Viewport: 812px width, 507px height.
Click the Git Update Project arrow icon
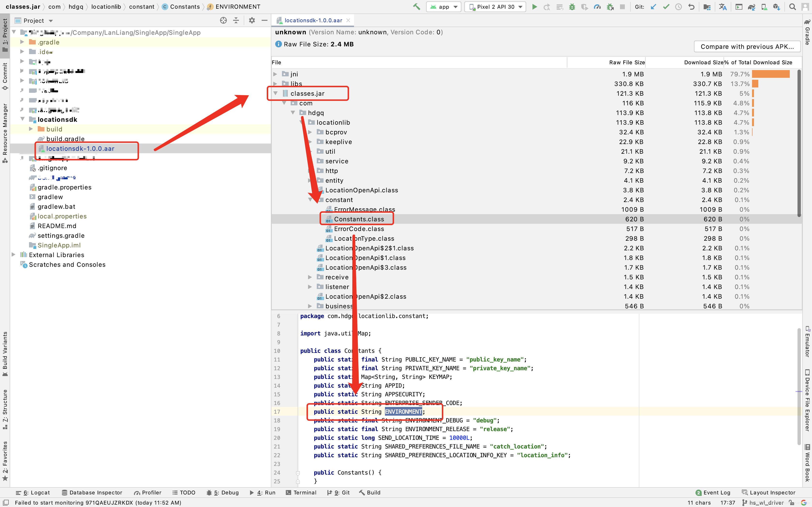(653, 7)
